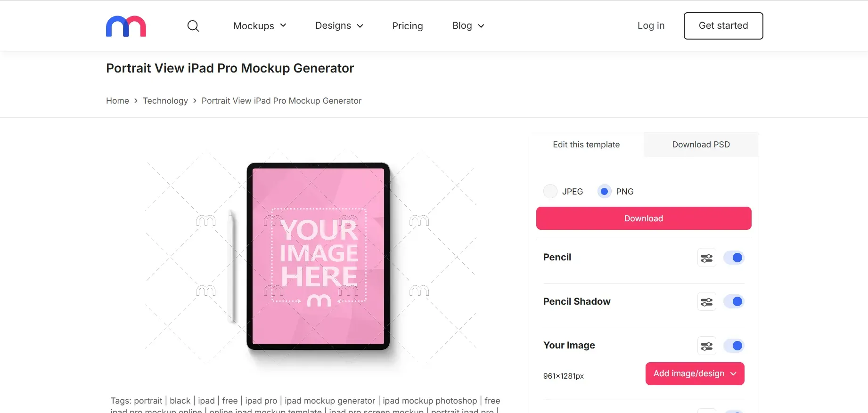Switch to the Download PSD tab
The width and height of the screenshot is (868, 413).
701,145
